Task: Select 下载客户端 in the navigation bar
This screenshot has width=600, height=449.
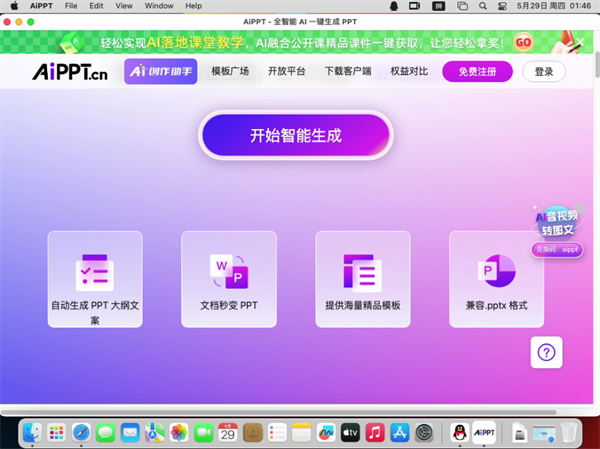Action: point(348,71)
